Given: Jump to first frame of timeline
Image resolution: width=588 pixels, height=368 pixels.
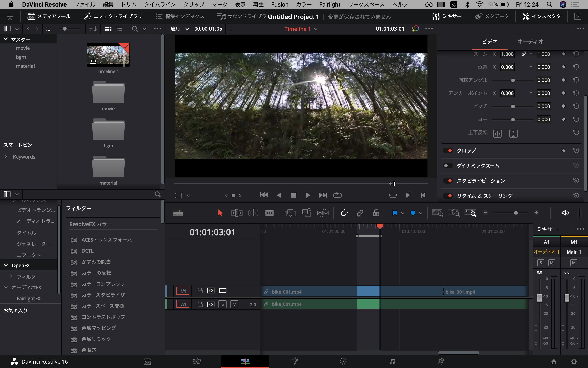Looking at the screenshot, I should pos(264,195).
